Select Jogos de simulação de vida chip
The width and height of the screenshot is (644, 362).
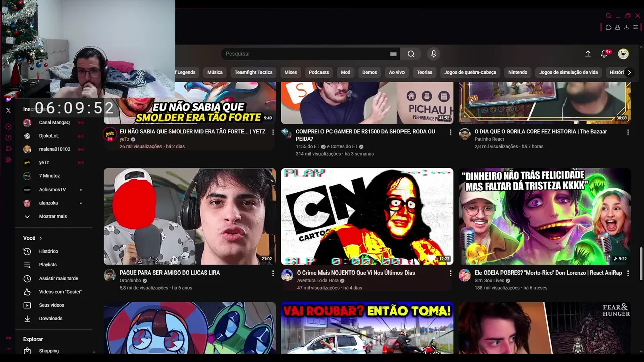click(569, 72)
